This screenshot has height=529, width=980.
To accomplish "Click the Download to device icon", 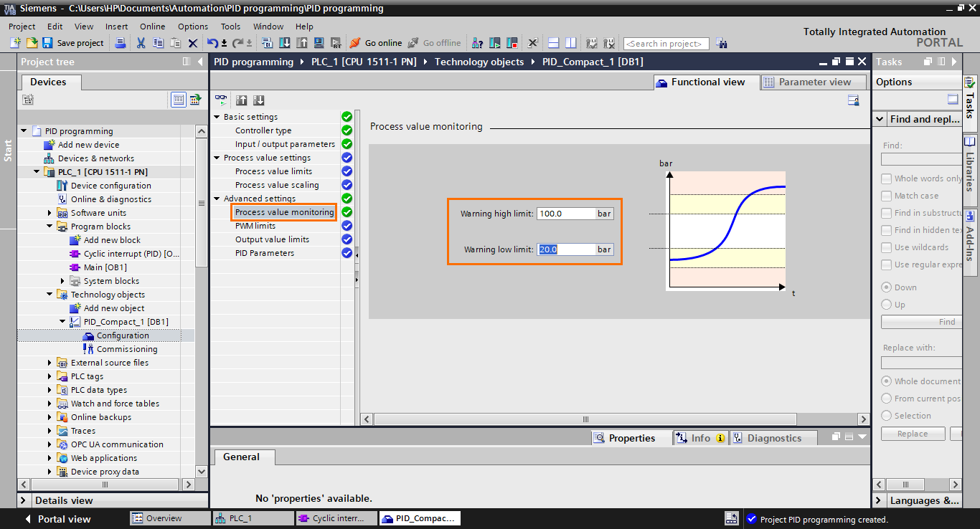I will [285, 43].
